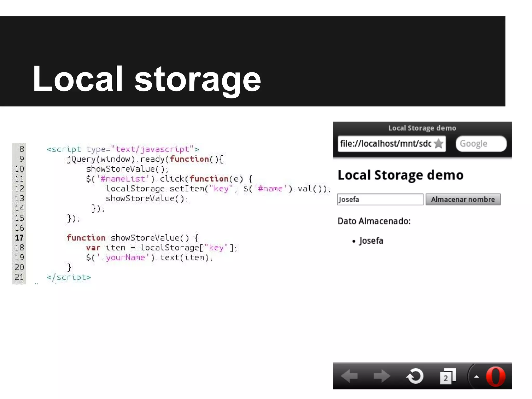
Task: Click the jQuery(window).ready code line
Action: (x=145, y=159)
